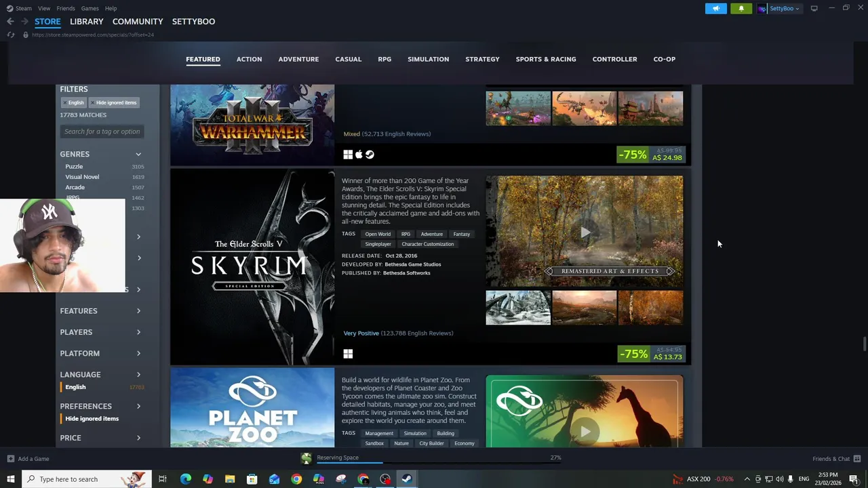Switch to the Library tab
This screenshot has height=488, width=868.
(x=87, y=22)
